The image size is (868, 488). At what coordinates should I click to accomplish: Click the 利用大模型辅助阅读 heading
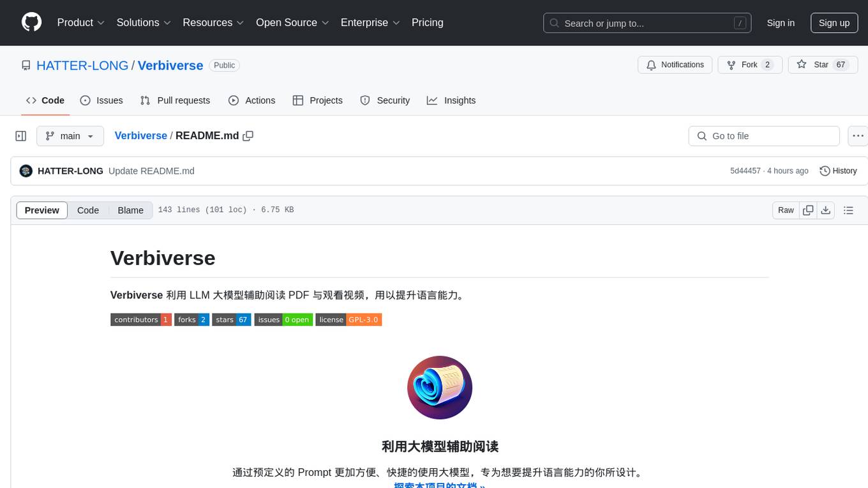[x=440, y=446]
